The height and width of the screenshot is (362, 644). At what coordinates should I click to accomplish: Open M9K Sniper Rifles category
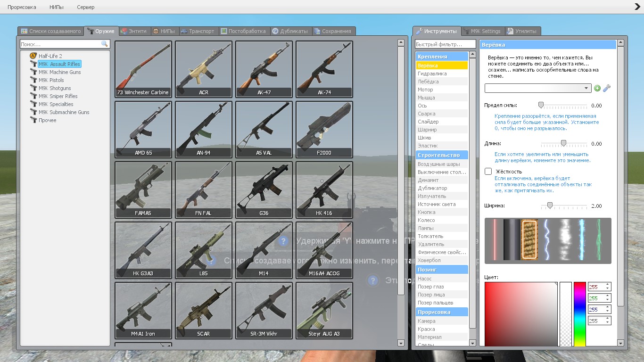pyautogui.click(x=58, y=96)
